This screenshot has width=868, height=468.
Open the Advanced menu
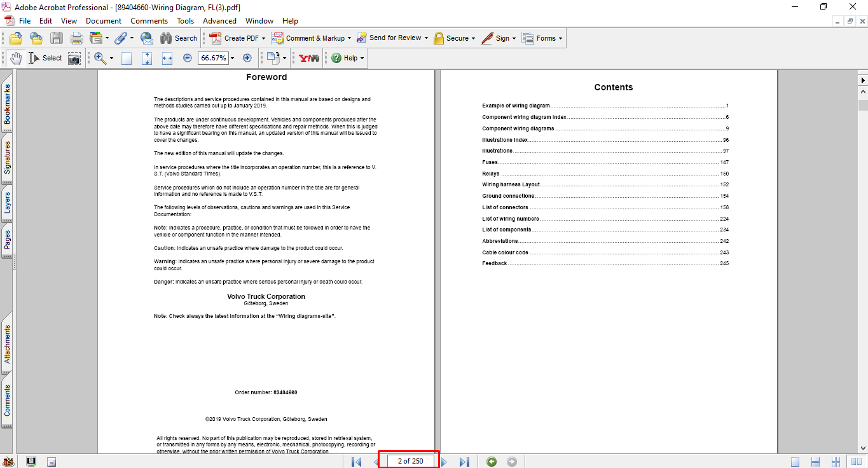(219, 21)
